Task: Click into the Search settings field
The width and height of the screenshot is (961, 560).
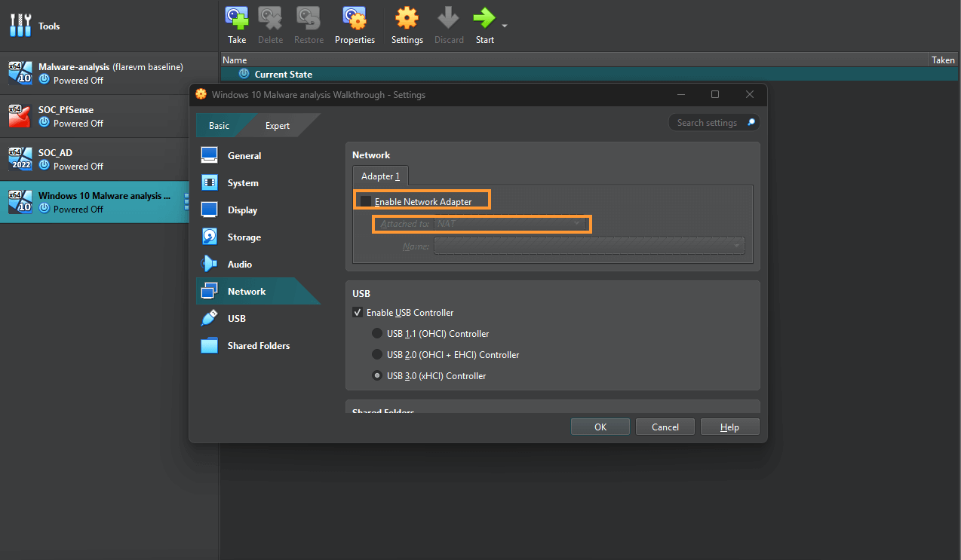Action: (x=714, y=122)
